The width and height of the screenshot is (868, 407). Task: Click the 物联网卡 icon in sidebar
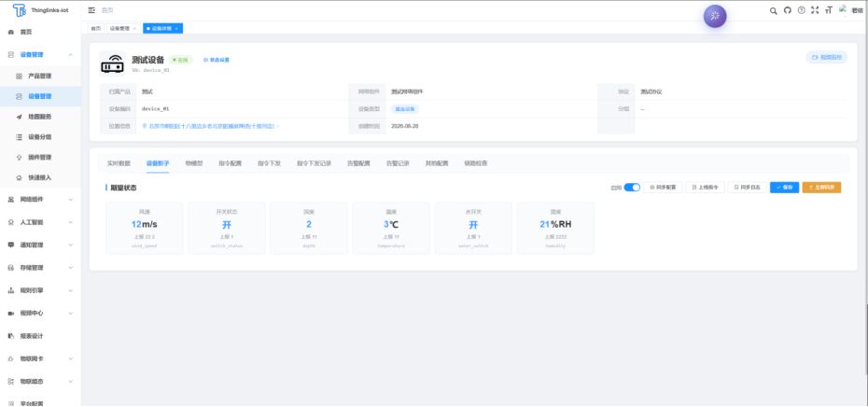[11, 358]
